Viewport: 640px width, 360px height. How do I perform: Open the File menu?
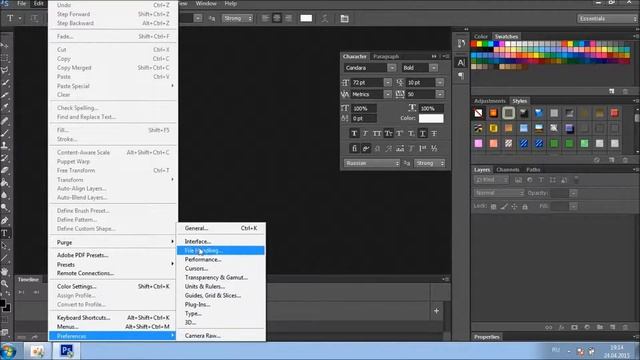(21, 4)
